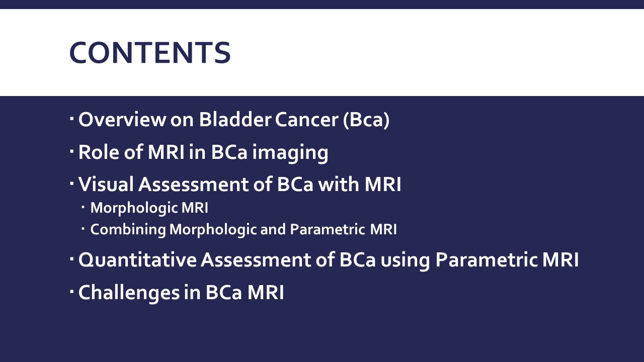Select Combining Morphologic and Parametric MRI sub-bullet

(x=244, y=229)
